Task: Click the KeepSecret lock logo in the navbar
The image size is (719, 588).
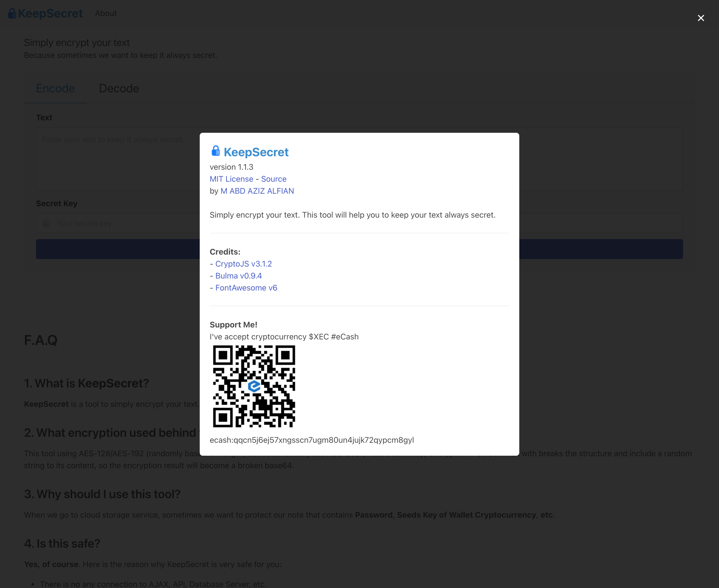Action: (x=12, y=13)
